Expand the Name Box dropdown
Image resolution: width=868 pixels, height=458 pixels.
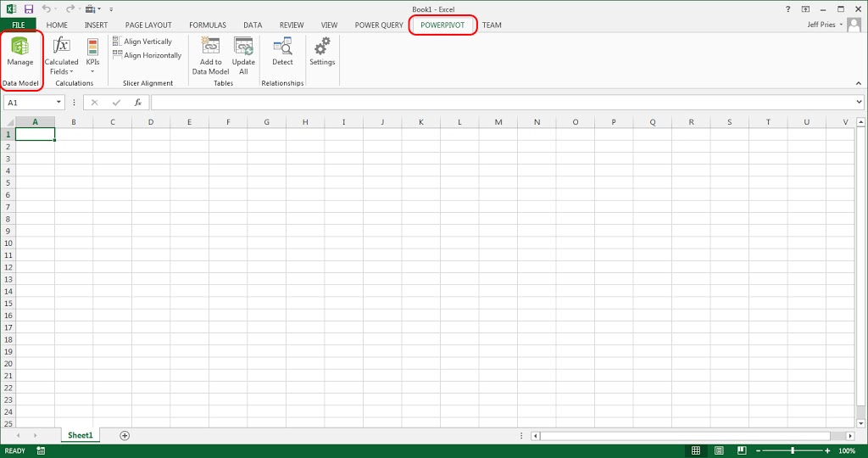(x=59, y=103)
